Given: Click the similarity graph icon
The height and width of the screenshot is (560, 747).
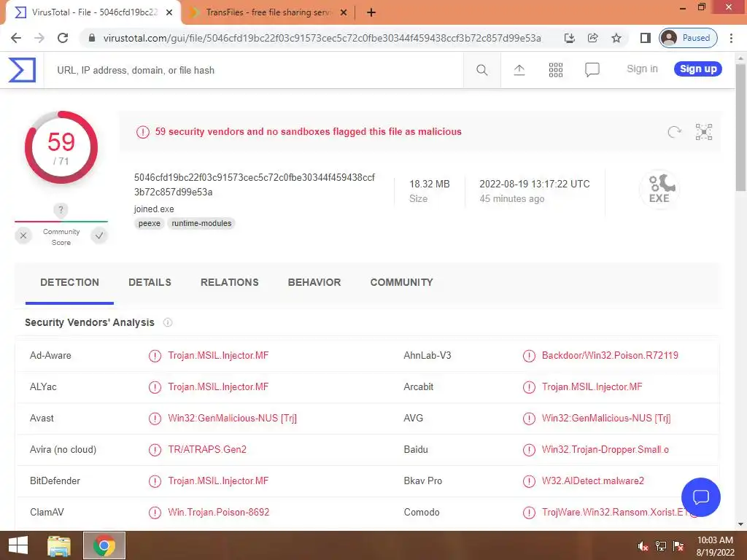Looking at the screenshot, I should [x=704, y=132].
